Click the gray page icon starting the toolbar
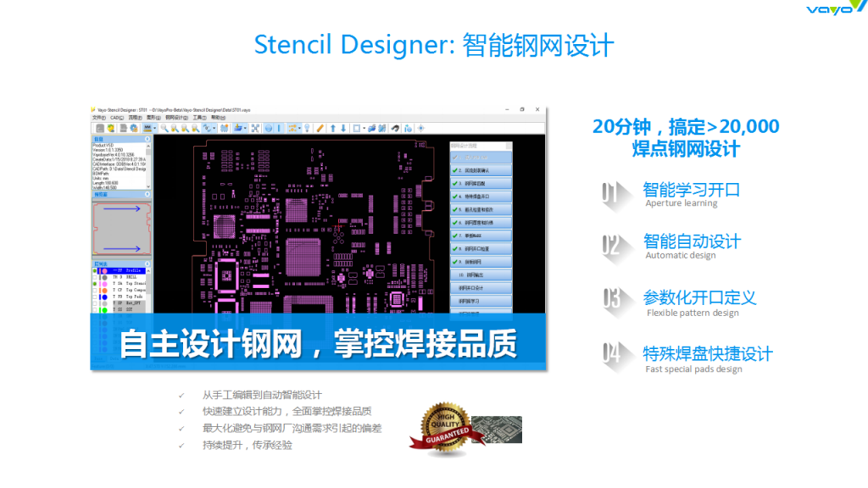Viewport: 868px width, 488px height. (100, 129)
